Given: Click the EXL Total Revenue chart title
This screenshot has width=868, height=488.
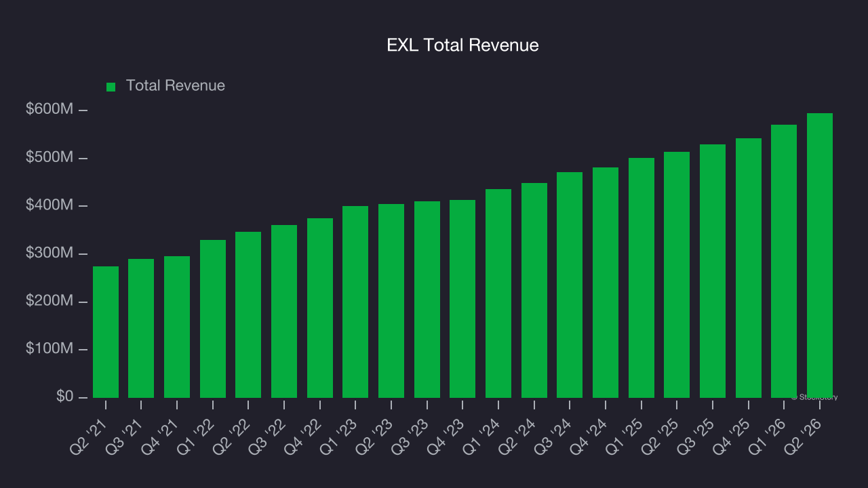Looking at the screenshot, I should click(462, 45).
